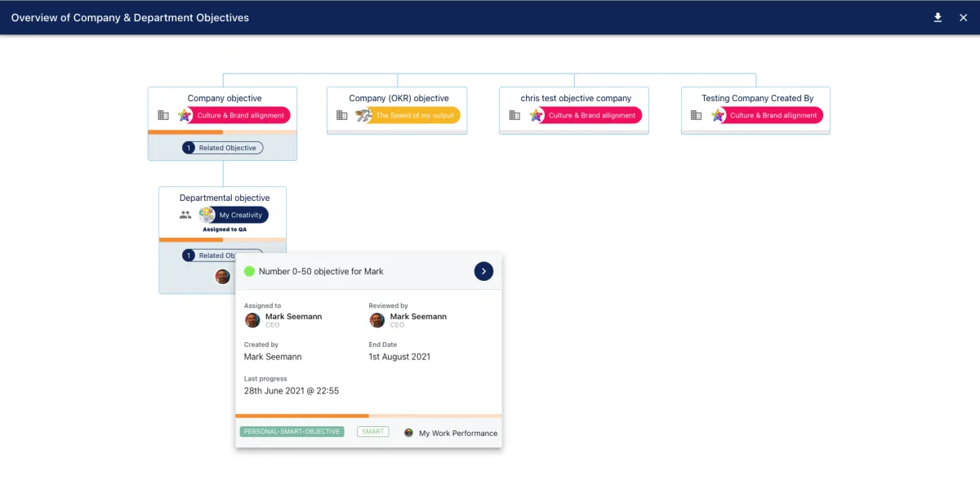This screenshot has height=494, width=980.
Task: Click building icon on Testing Company Created By card
Action: click(696, 115)
